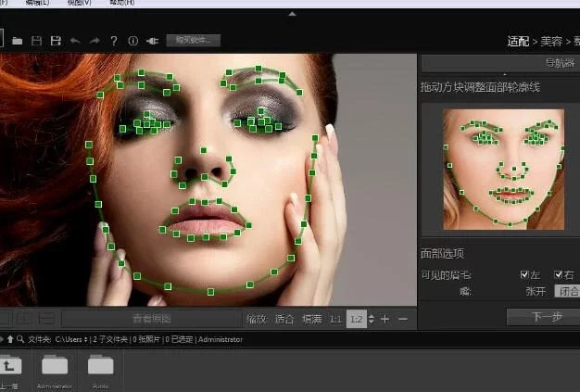
Task: Go to the 美容 step in breadcrumb
Action: pyautogui.click(x=551, y=42)
